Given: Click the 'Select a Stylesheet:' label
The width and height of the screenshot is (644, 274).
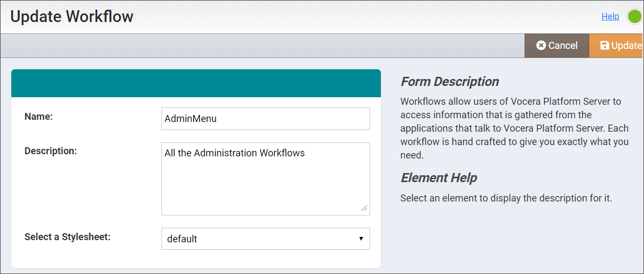Looking at the screenshot, I should [x=67, y=236].
